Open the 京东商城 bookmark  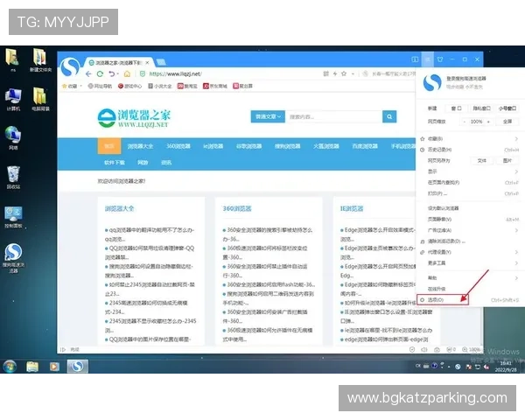click(x=215, y=86)
